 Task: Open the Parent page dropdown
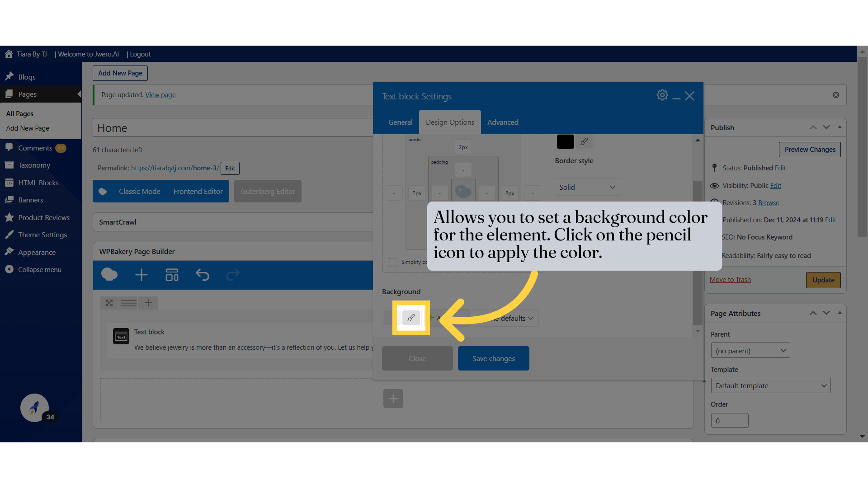pos(750,351)
